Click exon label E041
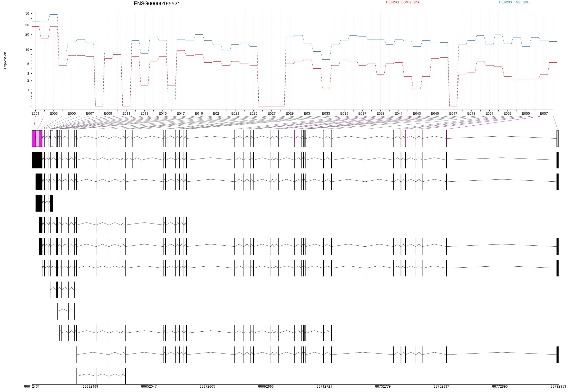 pos(399,113)
